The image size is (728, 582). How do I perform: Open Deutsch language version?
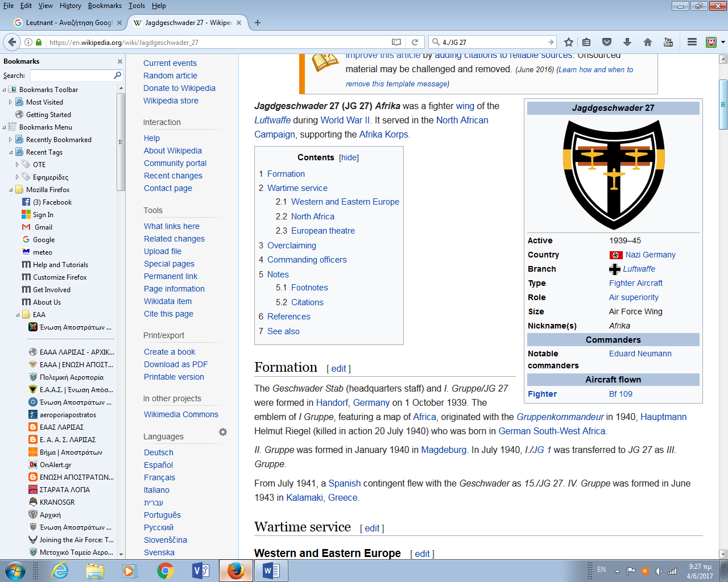pyautogui.click(x=159, y=452)
